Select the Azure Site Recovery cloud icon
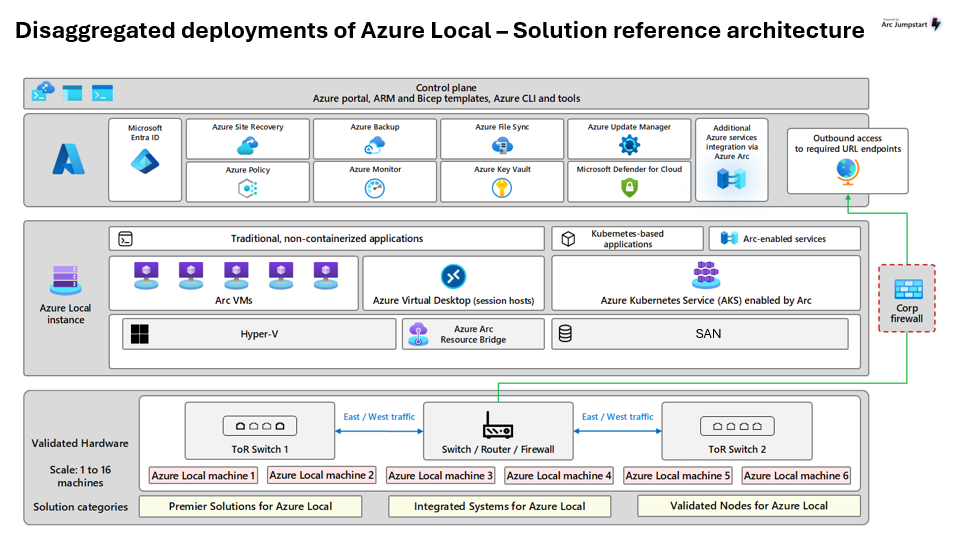The image size is (962, 550). [x=247, y=146]
